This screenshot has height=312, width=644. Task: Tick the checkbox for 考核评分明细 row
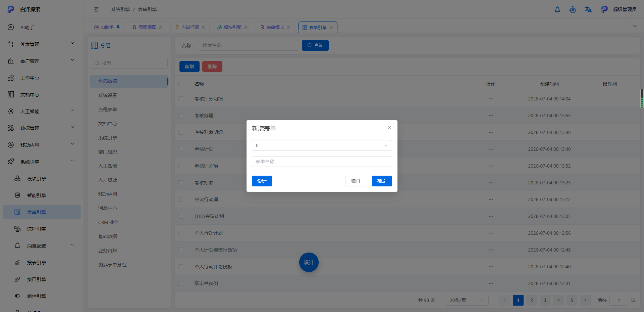tap(181, 99)
